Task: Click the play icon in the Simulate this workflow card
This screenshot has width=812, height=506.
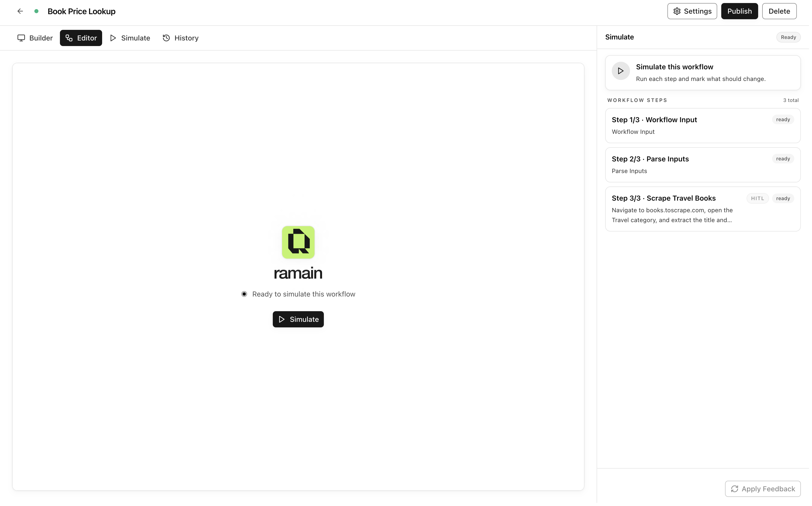Action: tap(623, 71)
